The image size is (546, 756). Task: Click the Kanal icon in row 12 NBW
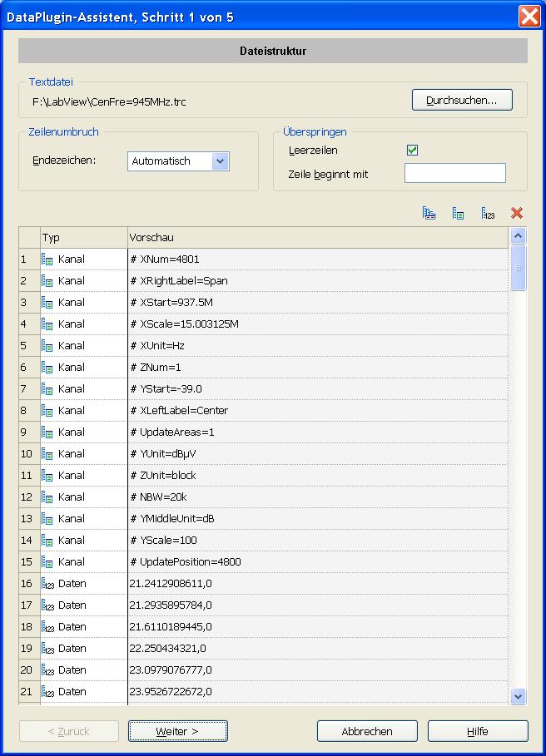coord(47,497)
